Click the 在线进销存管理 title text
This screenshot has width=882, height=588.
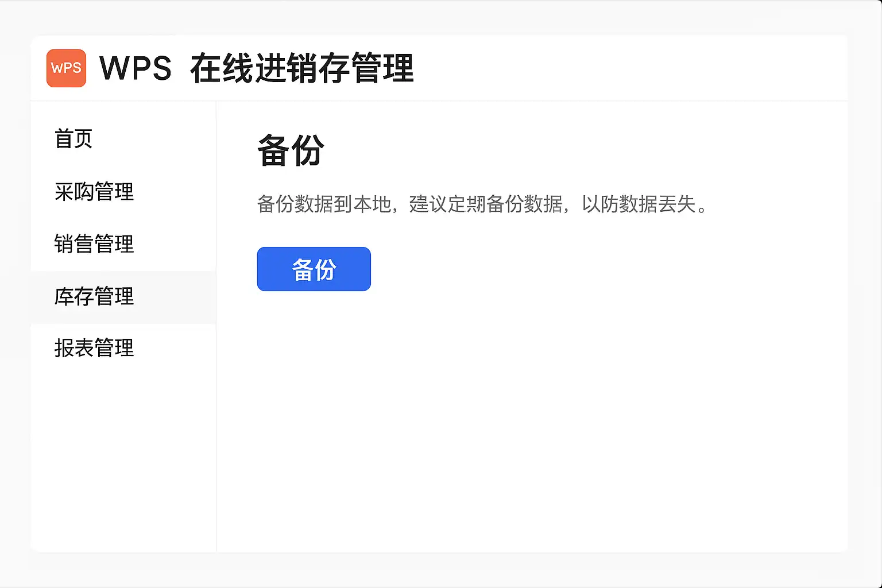[x=301, y=68]
